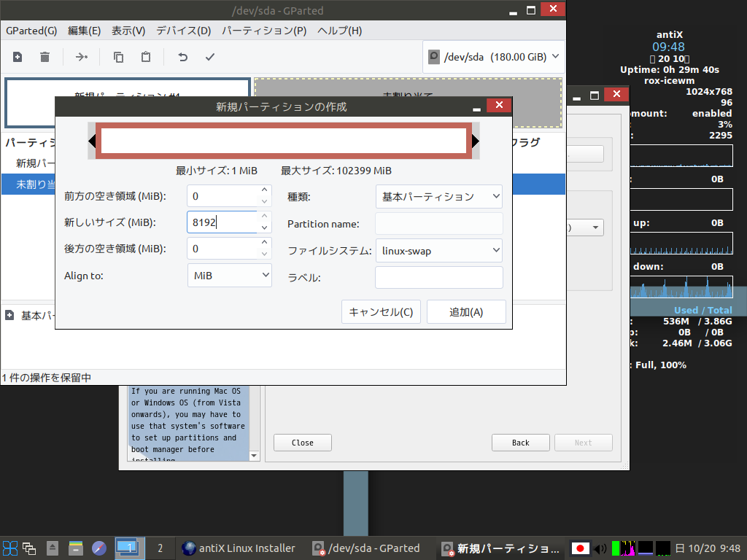
Task: Click the 前方の空き領域 input field
Action: [222, 196]
